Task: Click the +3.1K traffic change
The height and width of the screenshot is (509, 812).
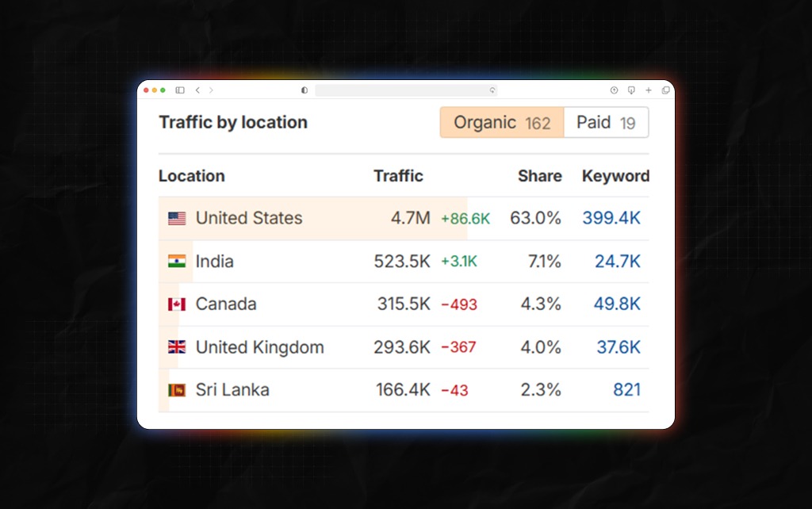Action: tap(459, 262)
